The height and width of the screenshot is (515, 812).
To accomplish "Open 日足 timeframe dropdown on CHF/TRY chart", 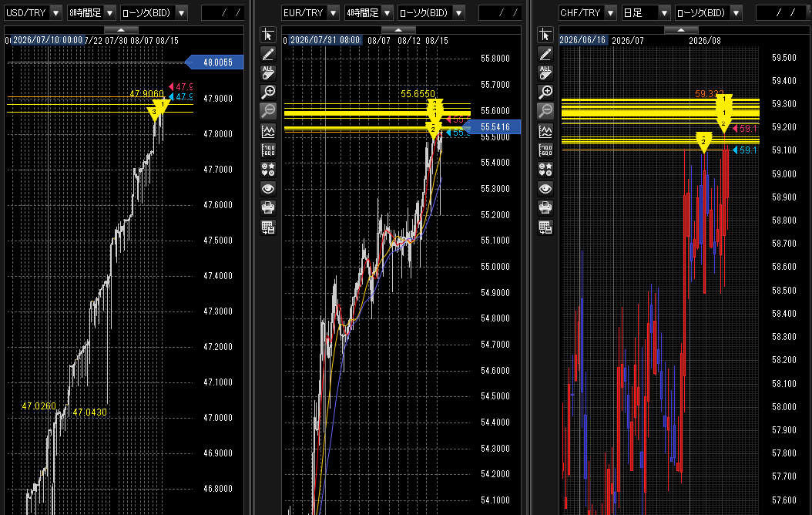I will (x=646, y=12).
